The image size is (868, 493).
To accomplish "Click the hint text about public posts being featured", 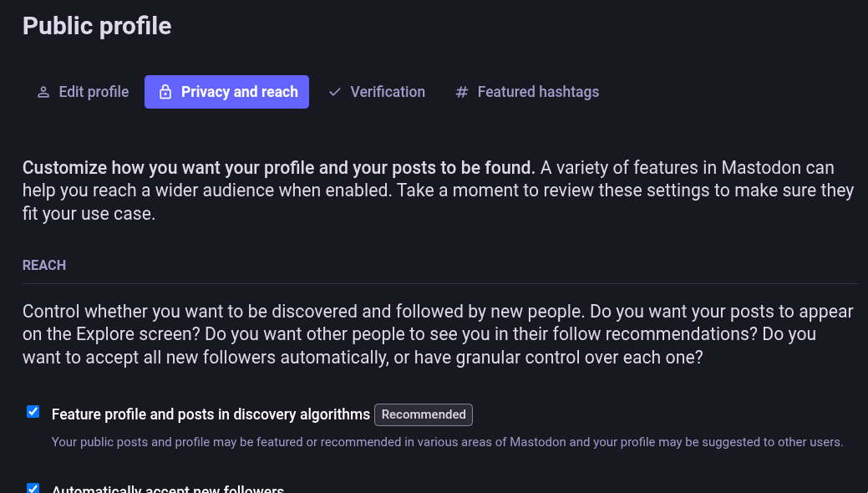I will coord(447,442).
